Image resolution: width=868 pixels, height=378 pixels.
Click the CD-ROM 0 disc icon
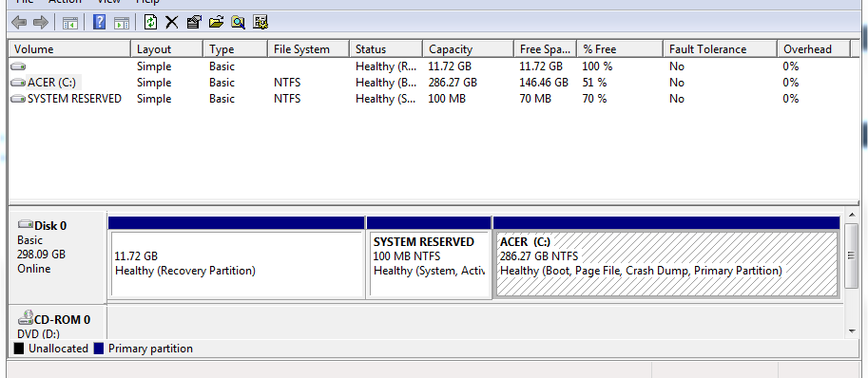coord(26,317)
